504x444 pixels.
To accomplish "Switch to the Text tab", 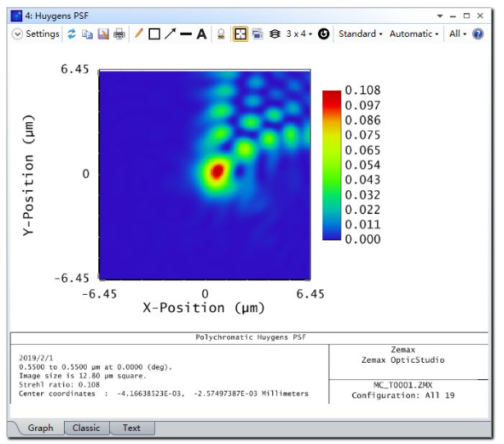I will [x=131, y=428].
